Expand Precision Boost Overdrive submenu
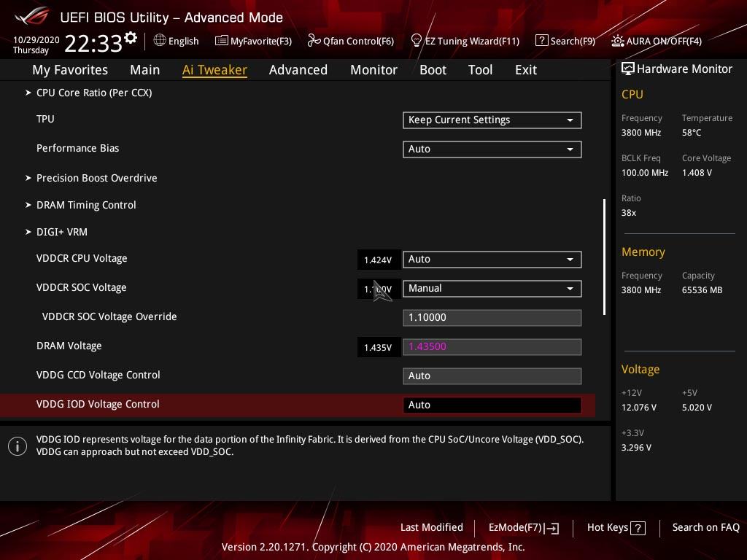The image size is (747, 560). (x=97, y=178)
